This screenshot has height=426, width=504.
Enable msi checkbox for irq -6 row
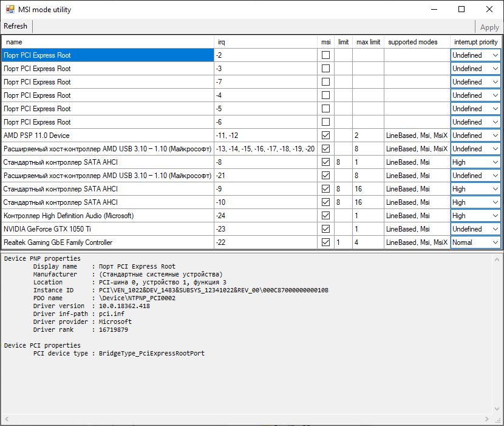pos(325,122)
